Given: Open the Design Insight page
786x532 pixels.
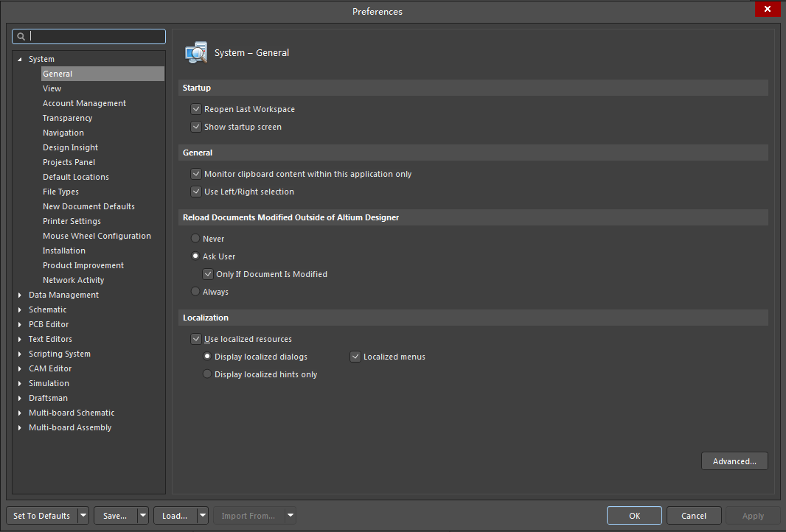Looking at the screenshot, I should pos(70,147).
